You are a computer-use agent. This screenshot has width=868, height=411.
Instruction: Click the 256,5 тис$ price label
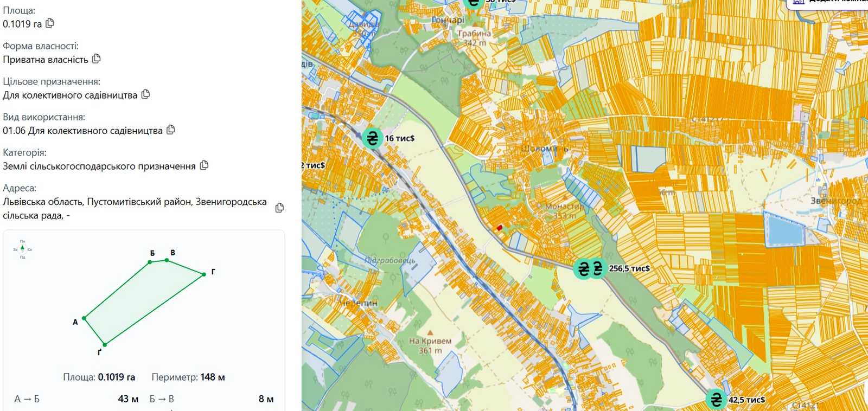(629, 268)
